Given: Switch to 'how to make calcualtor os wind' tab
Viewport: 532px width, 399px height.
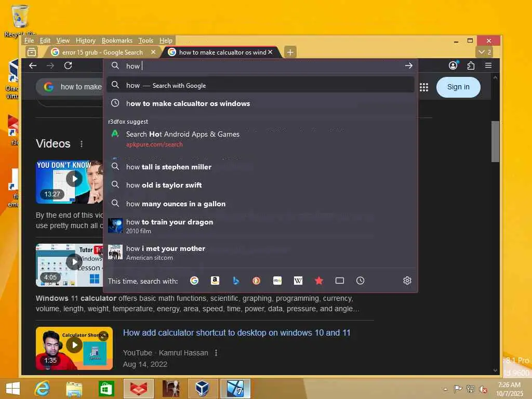Looking at the screenshot, I should (221, 52).
